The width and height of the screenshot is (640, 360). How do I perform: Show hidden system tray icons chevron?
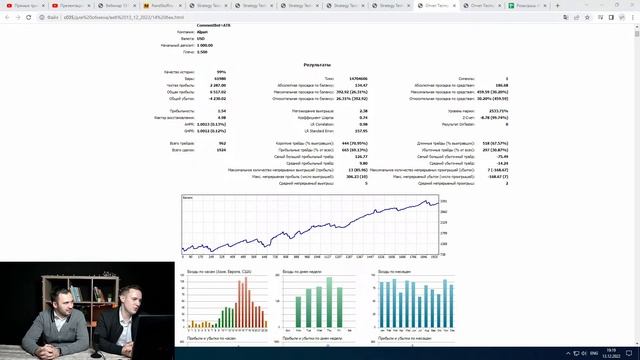click(x=568, y=353)
